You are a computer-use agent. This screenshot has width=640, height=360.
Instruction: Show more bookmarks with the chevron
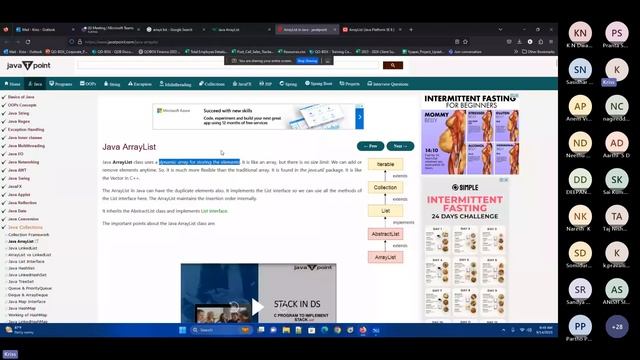pos(516,52)
